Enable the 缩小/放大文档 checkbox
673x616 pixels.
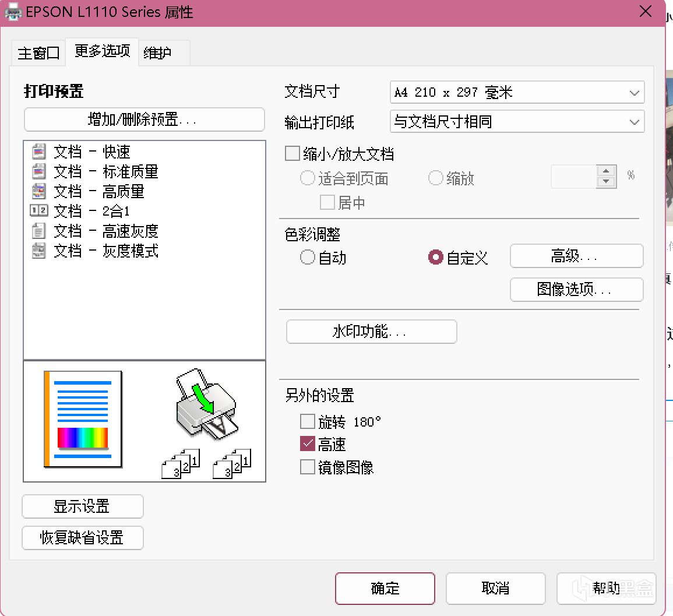pyautogui.click(x=293, y=153)
